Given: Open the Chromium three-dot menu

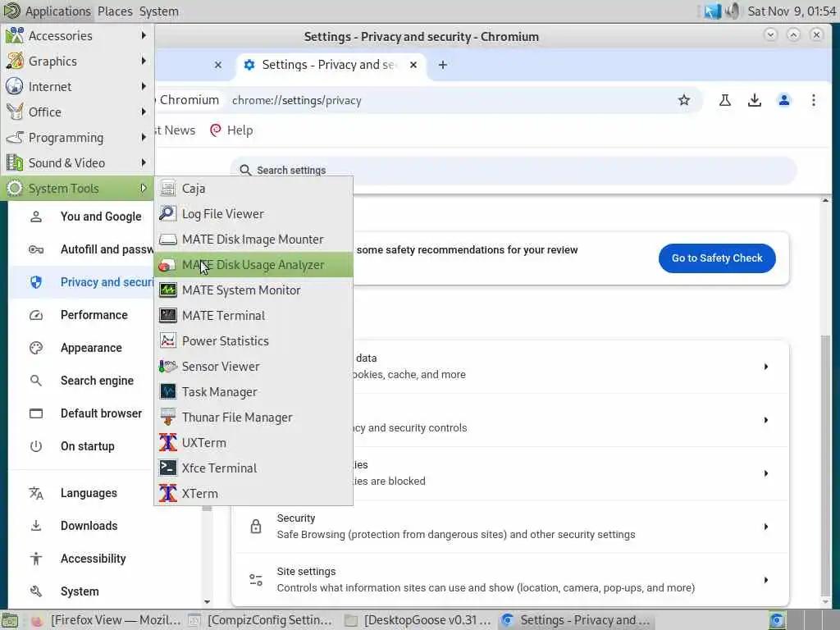Looking at the screenshot, I should point(813,100).
